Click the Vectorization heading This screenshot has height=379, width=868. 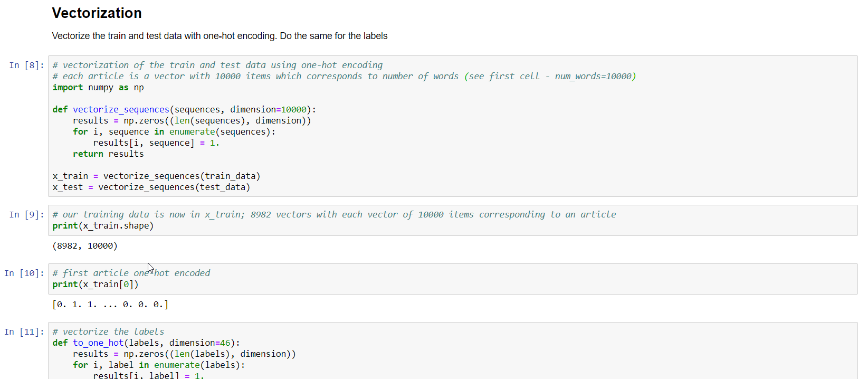tap(97, 13)
